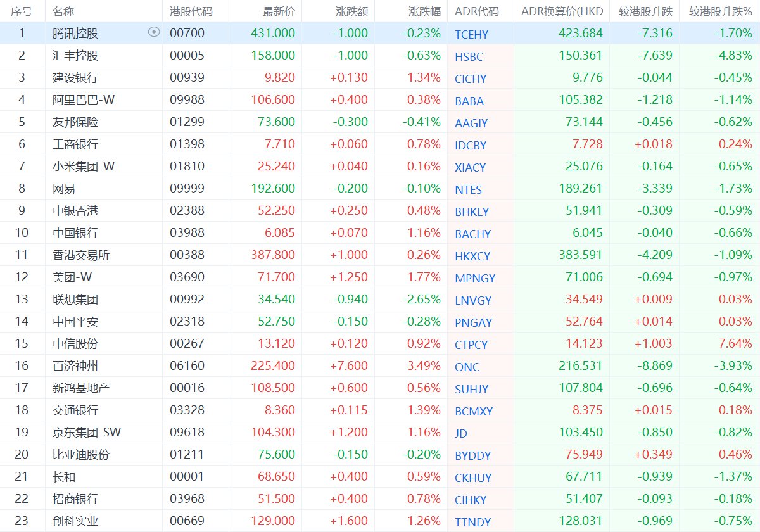760x532 pixels.
Task: Click stock code 00001 for 长和
Action: tap(187, 476)
